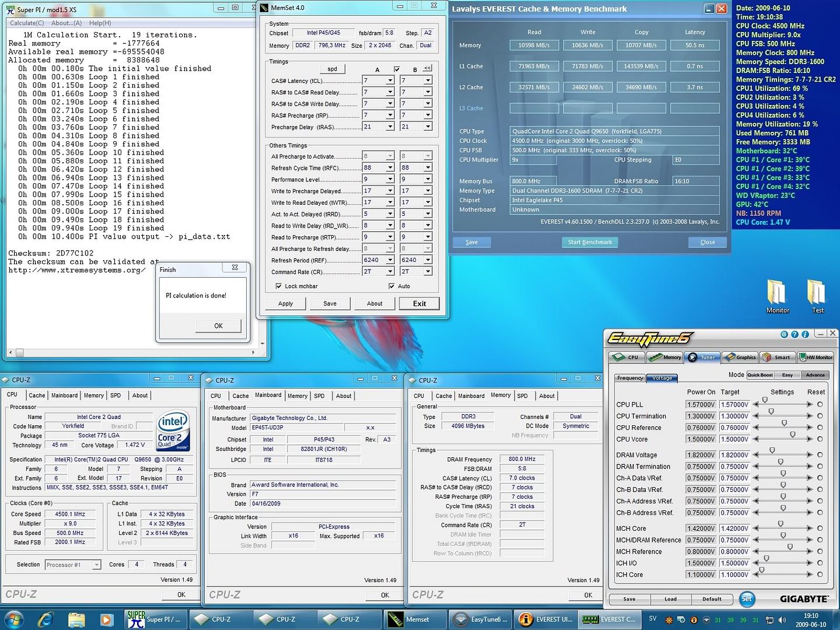Click the Default button in EasyTune6
840x630 pixels.
pyautogui.click(x=712, y=599)
